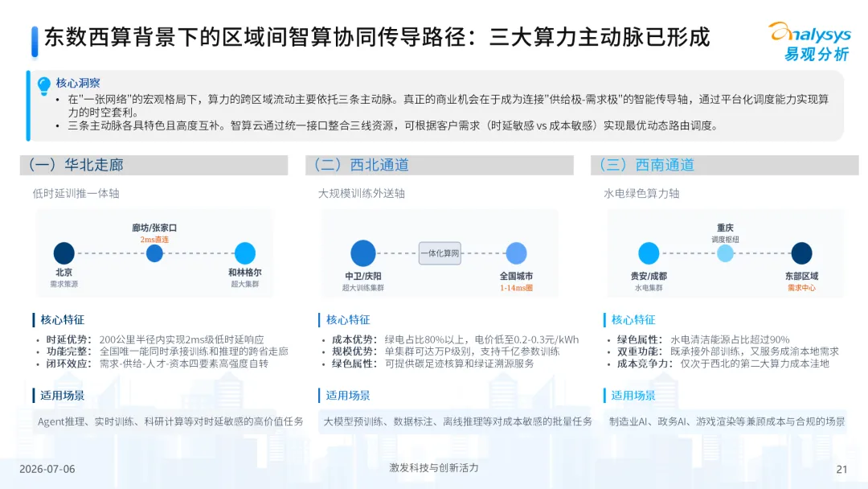
Task: Click the (一) 华北走廊 header
Action: coord(154,165)
